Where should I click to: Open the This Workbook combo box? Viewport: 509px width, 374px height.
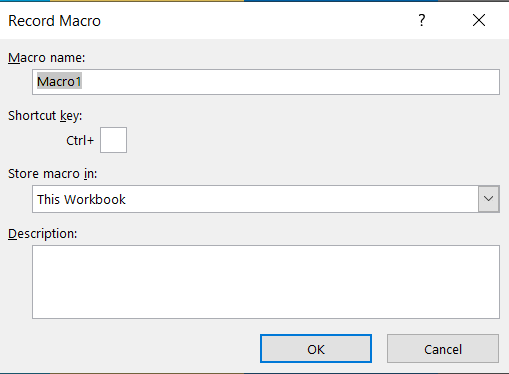[x=266, y=199]
